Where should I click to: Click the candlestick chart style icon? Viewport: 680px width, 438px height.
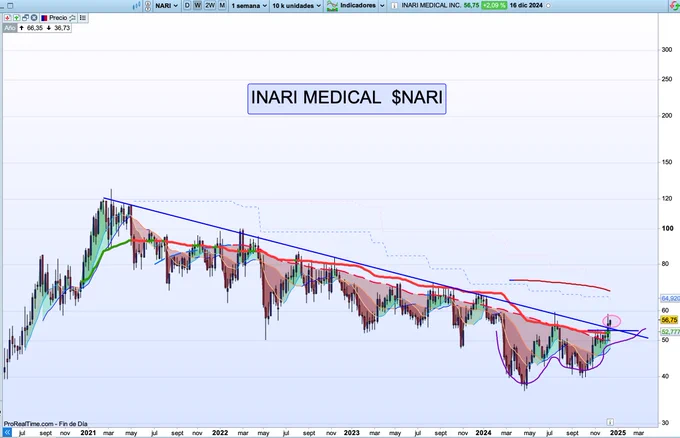coord(136,6)
